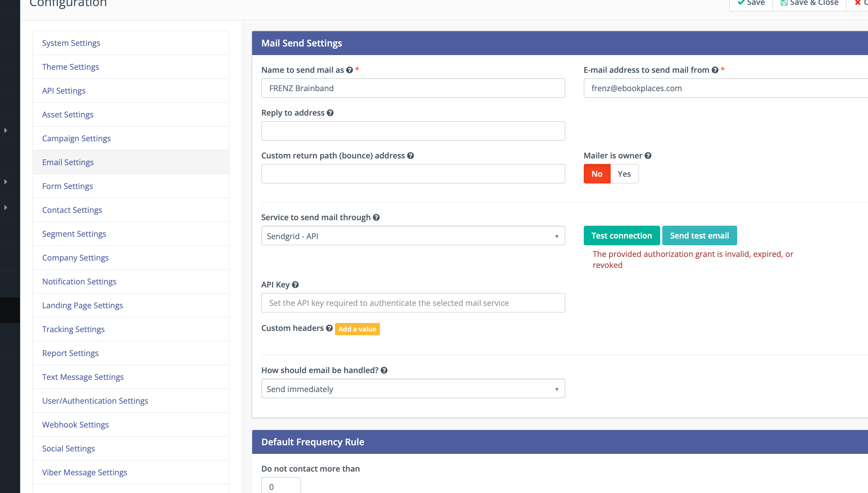Click into the API Key input field
This screenshot has width=868, height=493.
tap(413, 303)
